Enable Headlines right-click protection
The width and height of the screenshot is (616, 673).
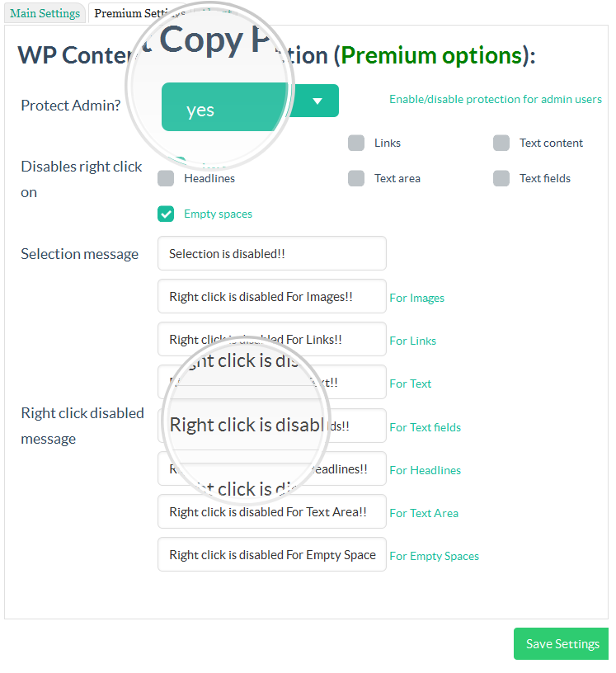(165, 178)
